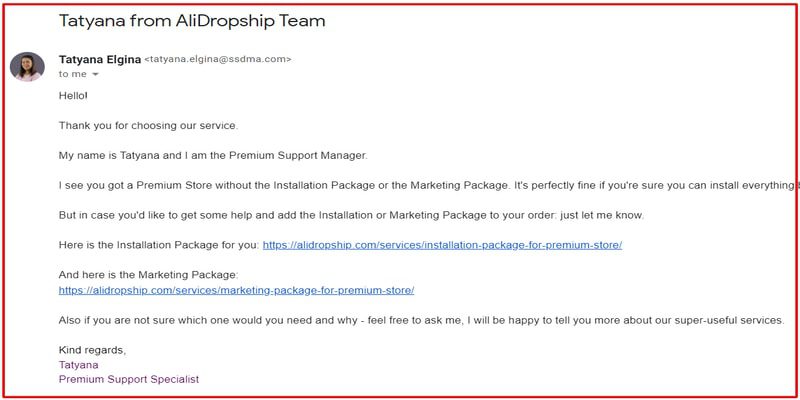
Task: Click the 'Hello!' greeting line
Action: coord(73,95)
